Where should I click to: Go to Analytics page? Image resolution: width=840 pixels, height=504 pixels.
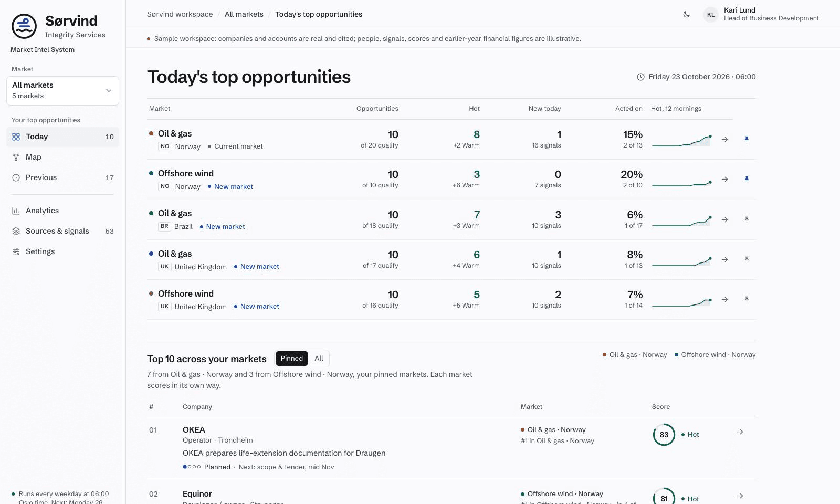[x=62, y=211]
